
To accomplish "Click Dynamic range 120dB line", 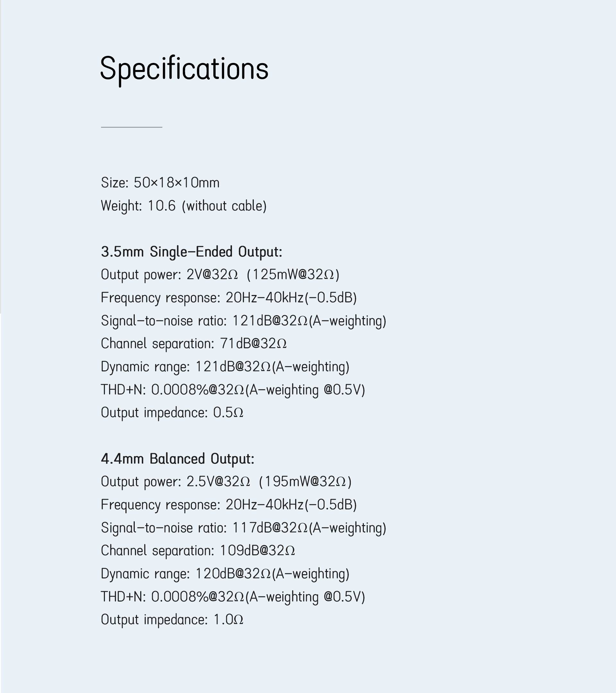I will tap(225, 574).
